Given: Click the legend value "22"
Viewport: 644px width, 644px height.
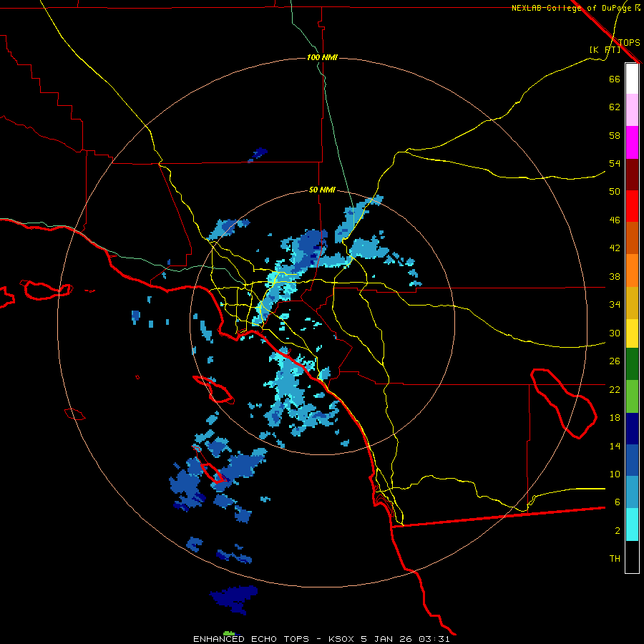Looking at the screenshot, I should (x=615, y=389).
